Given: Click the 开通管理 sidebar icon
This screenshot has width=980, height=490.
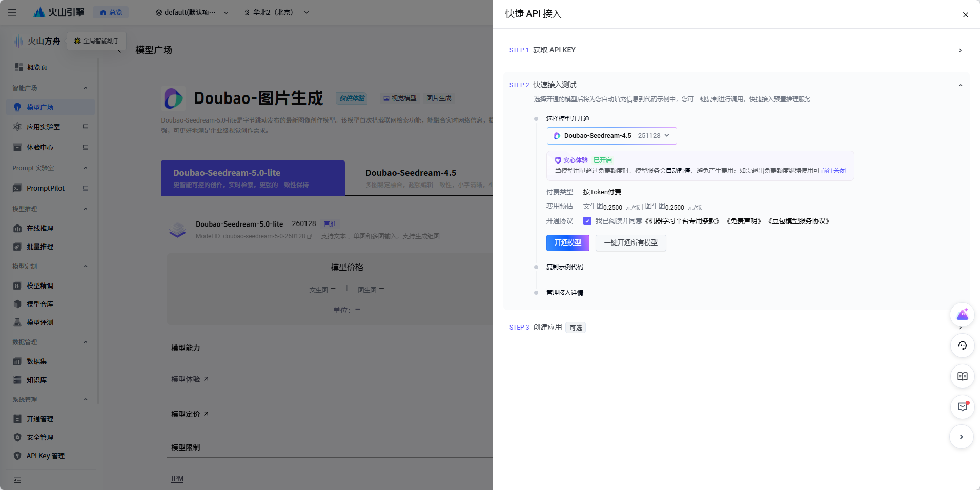Looking at the screenshot, I should pyautogui.click(x=17, y=419).
